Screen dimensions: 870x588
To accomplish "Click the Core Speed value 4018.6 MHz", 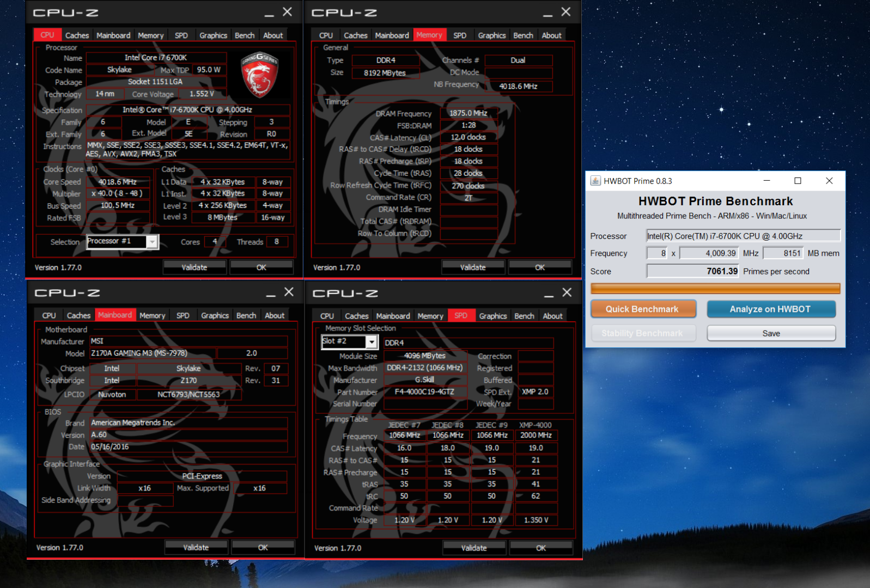I will [x=118, y=182].
